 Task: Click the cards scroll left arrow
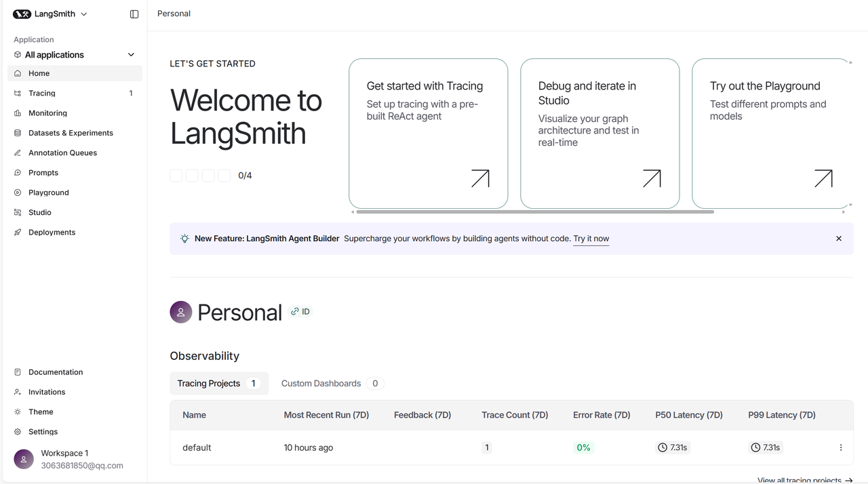352,212
